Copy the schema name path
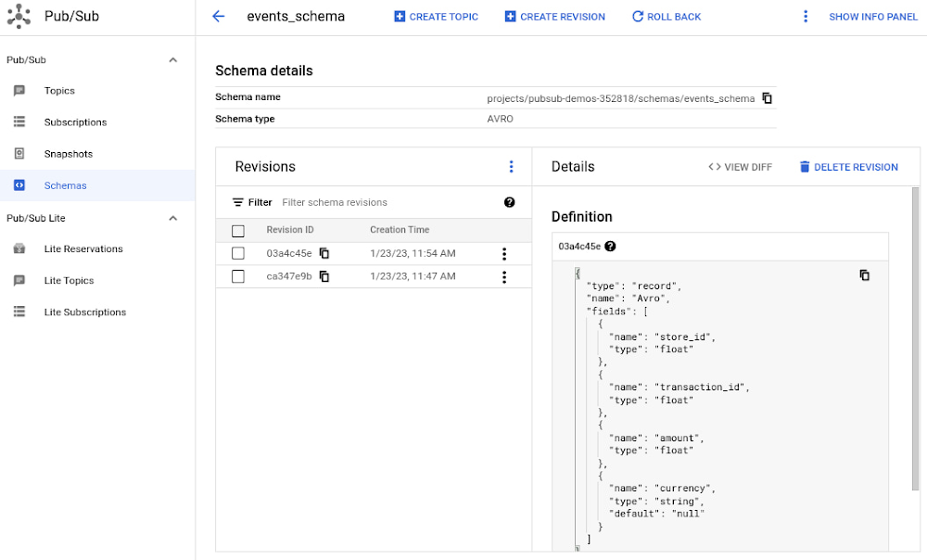 (767, 98)
